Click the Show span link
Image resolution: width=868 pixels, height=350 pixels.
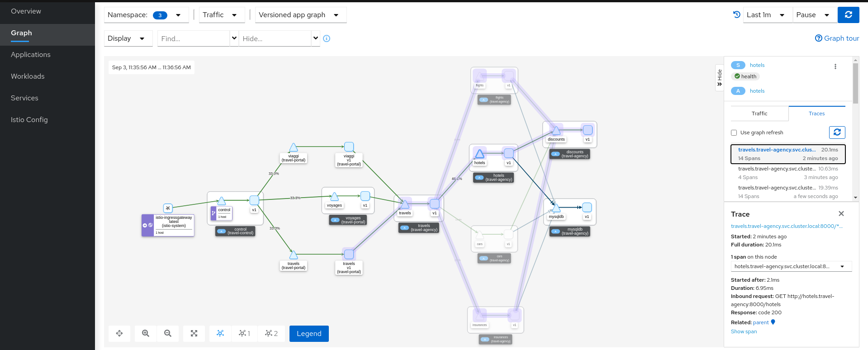[x=744, y=331]
